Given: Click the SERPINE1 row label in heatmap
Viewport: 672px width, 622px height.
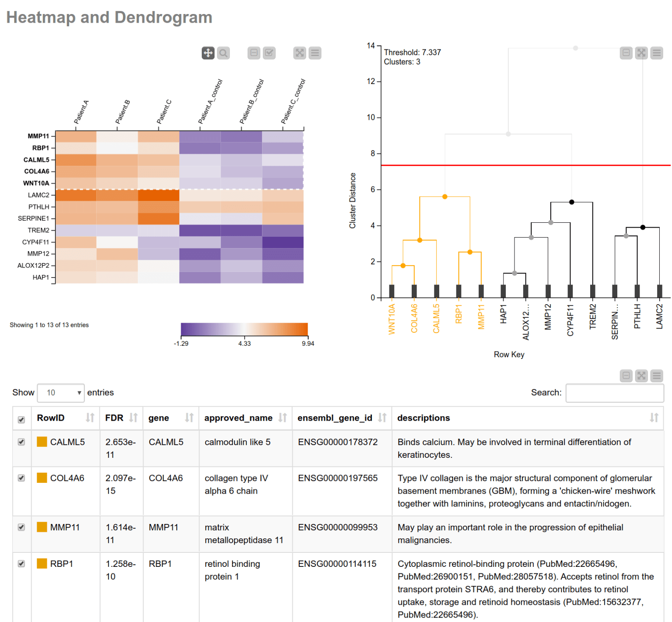Looking at the screenshot, I should click(x=34, y=218).
